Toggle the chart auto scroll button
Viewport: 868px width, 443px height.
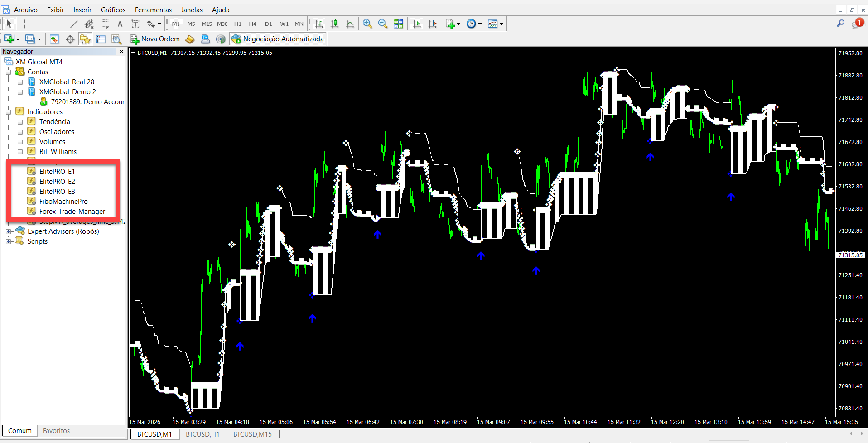click(417, 24)
